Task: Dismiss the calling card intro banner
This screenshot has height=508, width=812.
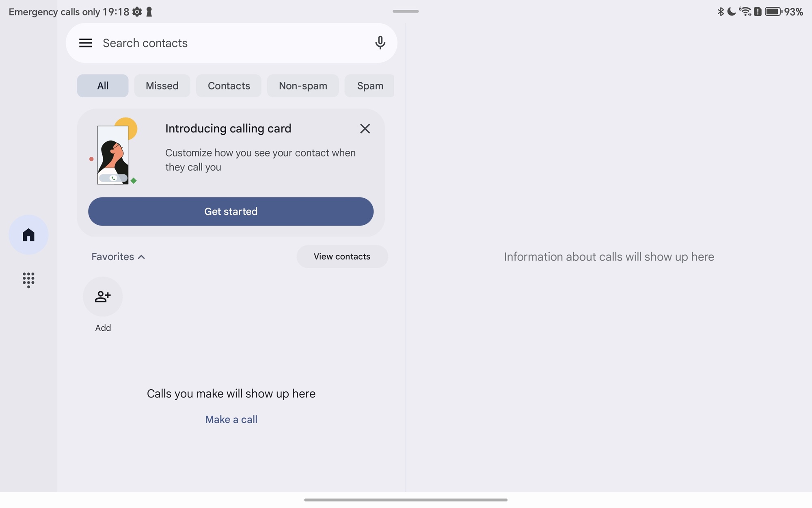Action: [365, 129]
